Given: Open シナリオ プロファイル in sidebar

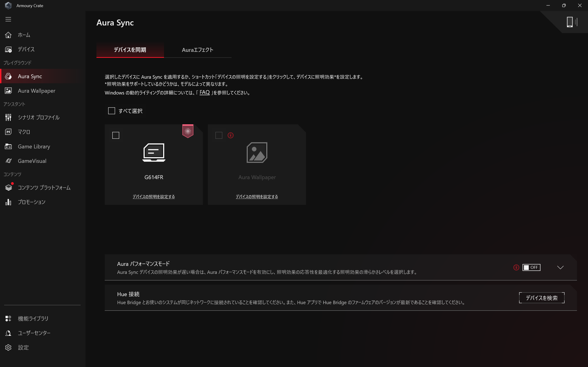Looking at the screenshot, I should [38, 117].
